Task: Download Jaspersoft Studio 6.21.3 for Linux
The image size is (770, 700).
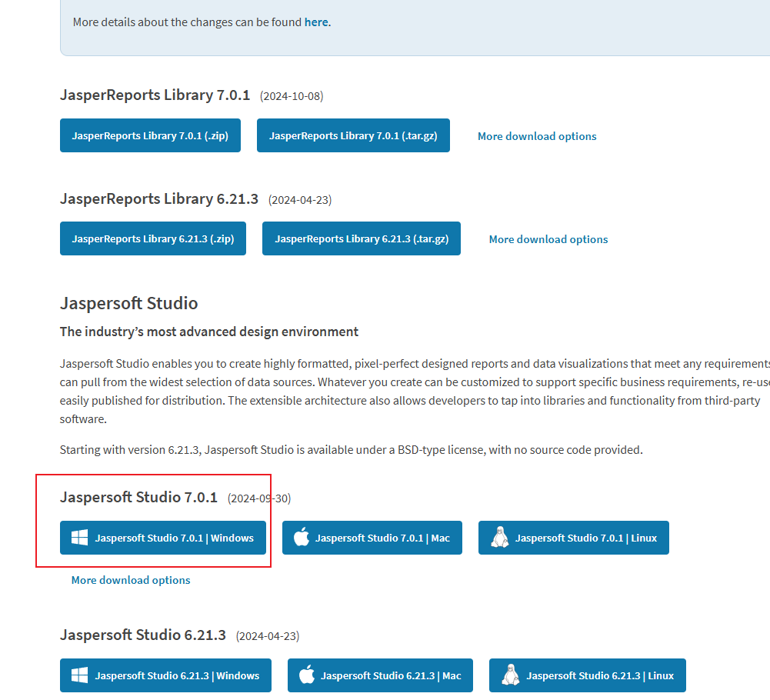Action: pos(588,675)
